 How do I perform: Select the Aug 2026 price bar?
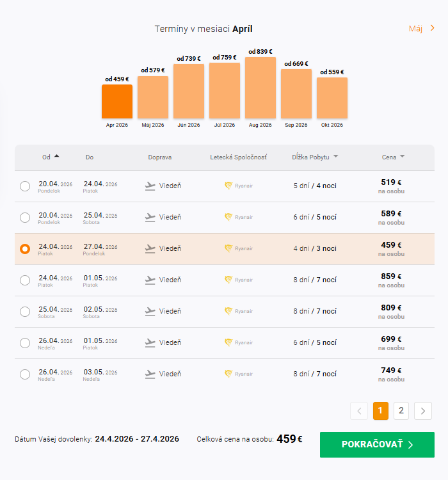click(260, 88)
